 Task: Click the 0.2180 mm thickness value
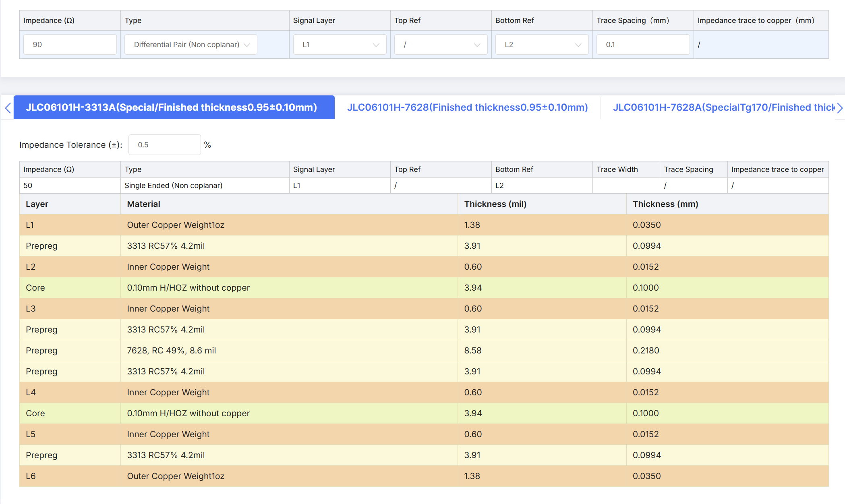tap(646, 351)
